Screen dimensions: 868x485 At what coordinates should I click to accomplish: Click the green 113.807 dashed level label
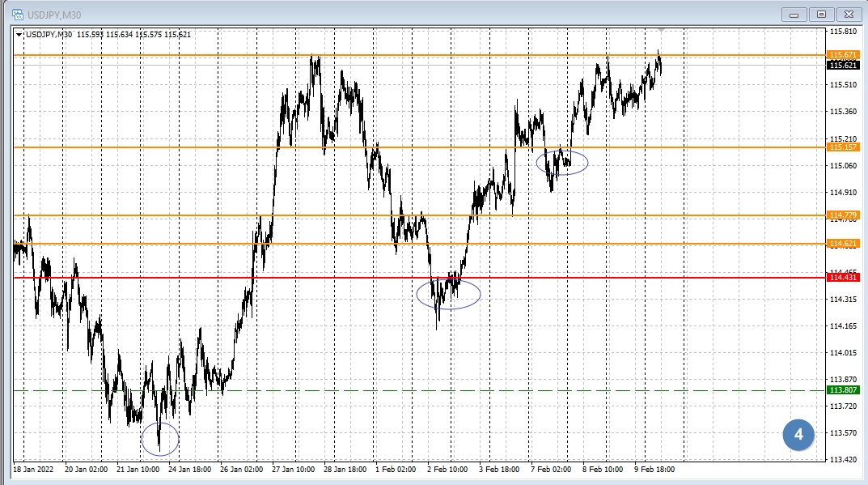coord(843,390)
